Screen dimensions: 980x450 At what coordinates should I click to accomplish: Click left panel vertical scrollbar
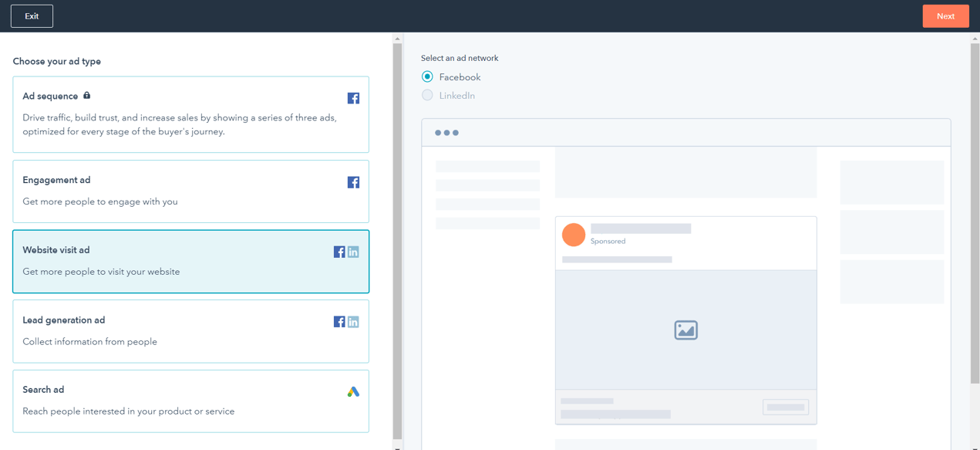398,241
